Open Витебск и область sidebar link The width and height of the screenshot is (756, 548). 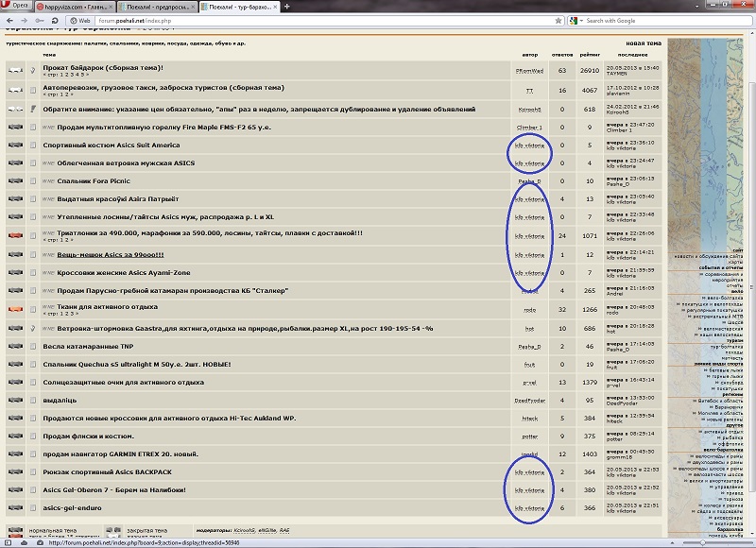(720, 401)
